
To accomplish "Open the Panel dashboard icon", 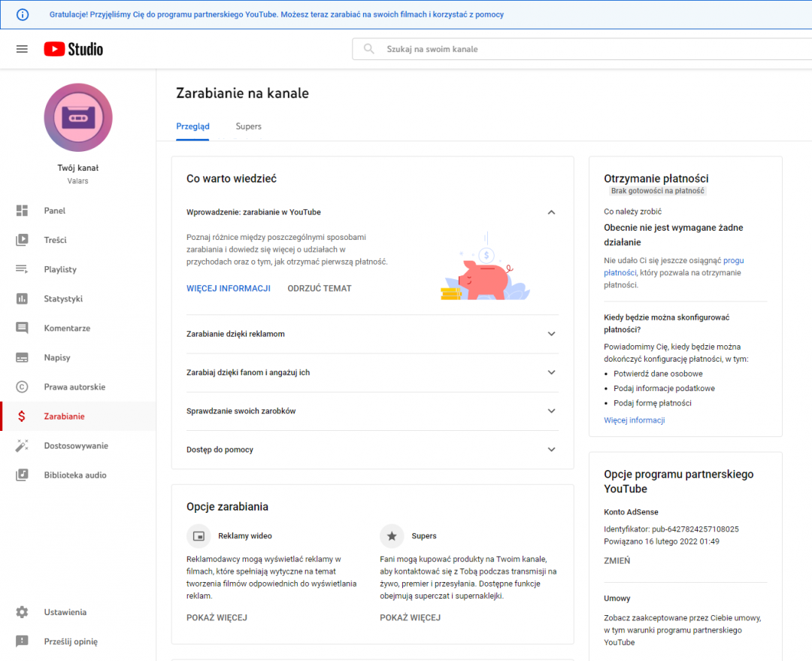I will 22,211.
